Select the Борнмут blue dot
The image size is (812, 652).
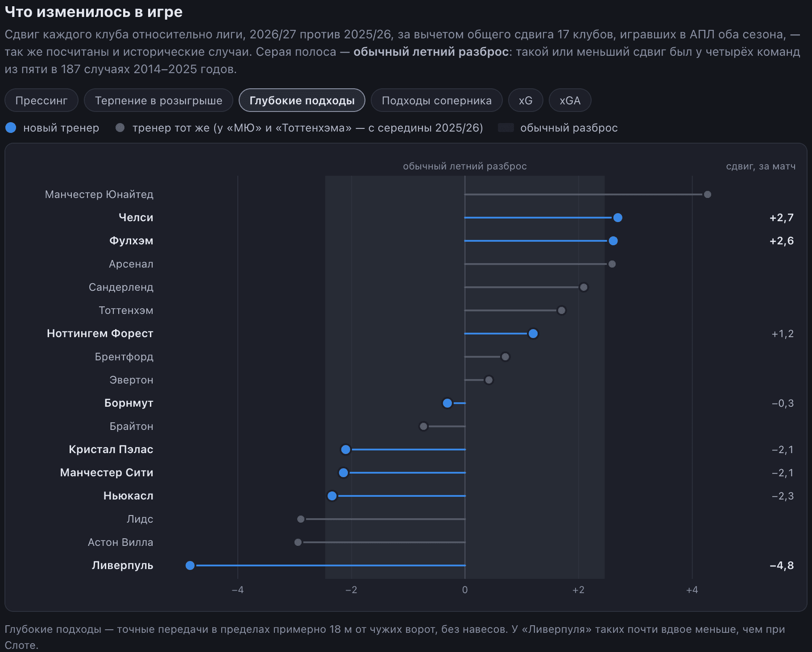click(x=447, y=403)
